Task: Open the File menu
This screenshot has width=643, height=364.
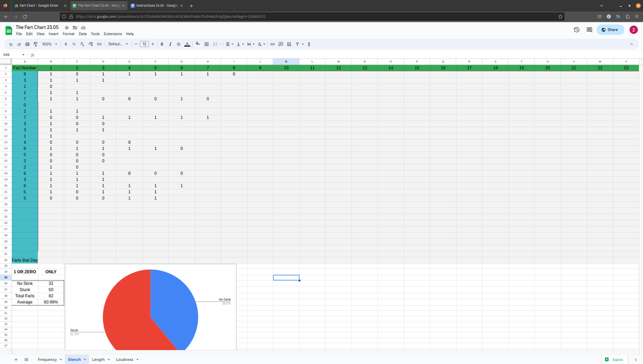Action: point(19,34)
